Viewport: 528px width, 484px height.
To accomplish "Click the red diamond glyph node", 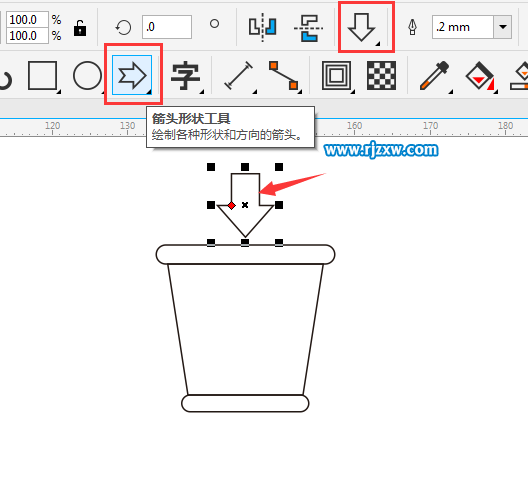I will pos(231,205).
